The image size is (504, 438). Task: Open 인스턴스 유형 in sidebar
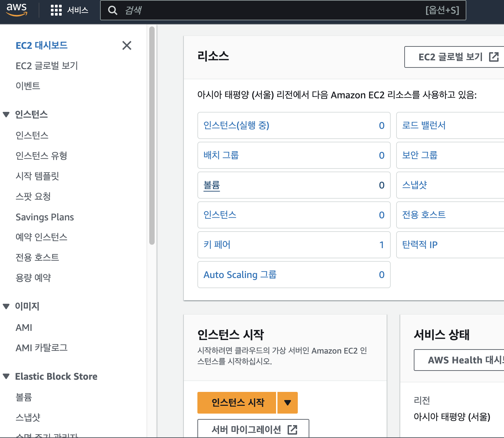coord(41,156)
